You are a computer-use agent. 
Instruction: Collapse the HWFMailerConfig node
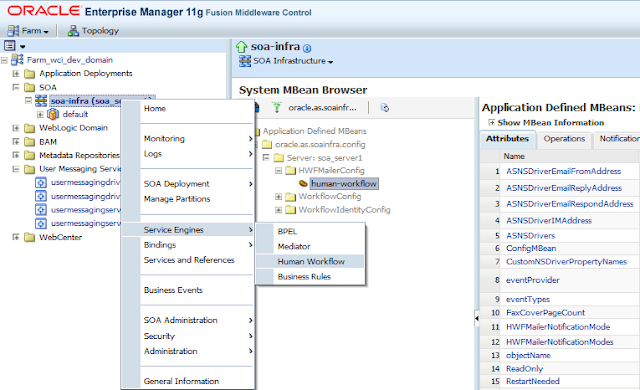click(x=278, y=171)
